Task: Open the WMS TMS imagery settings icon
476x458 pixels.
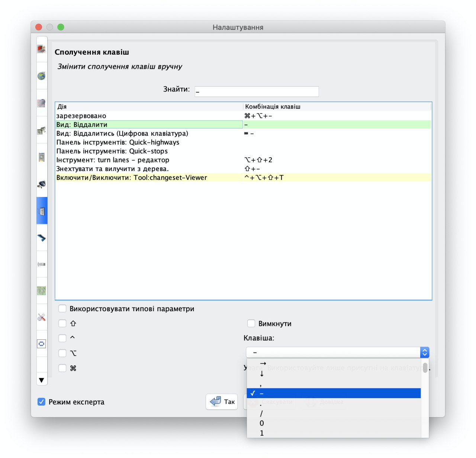Action: (41, 291)
